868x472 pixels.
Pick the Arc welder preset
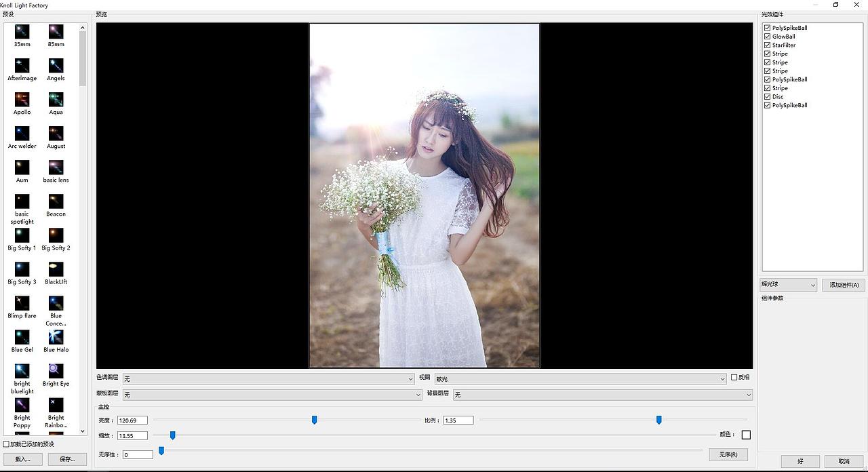point(22,133)
